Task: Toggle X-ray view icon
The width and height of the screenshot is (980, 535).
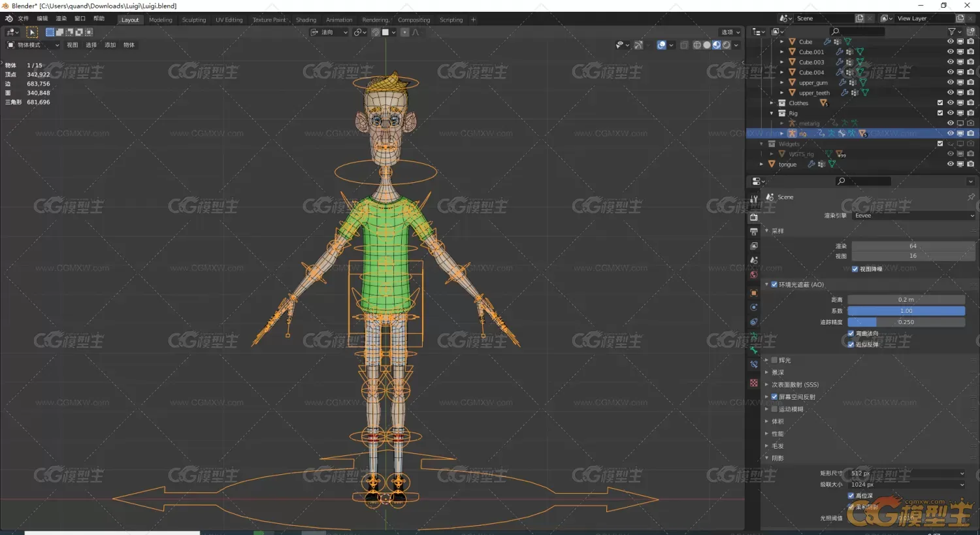Action: [684, 45]
